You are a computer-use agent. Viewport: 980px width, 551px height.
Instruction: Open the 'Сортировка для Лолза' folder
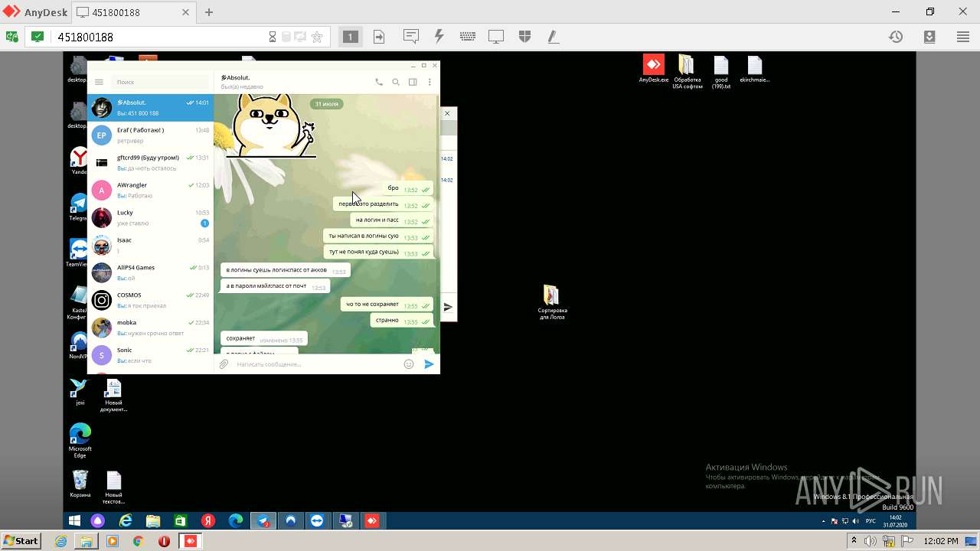click(x=551, y=302)
